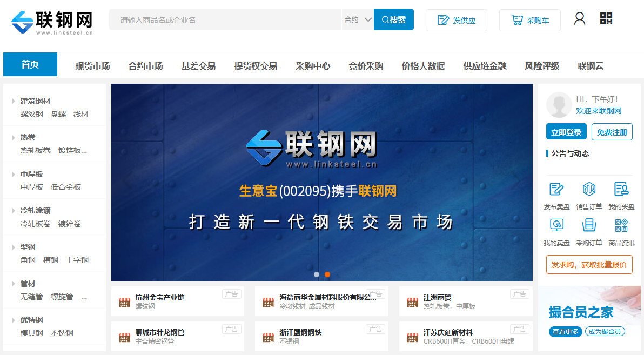This screenshot has height=355, width=644.
Task: Click the 商品资讯 icon
Action: click(621, 225)
